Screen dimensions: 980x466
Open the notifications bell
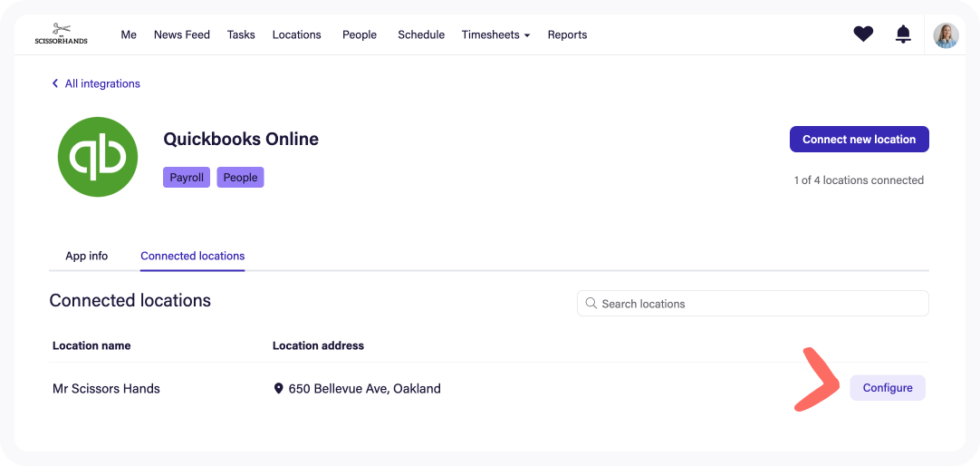coord(903,34)
